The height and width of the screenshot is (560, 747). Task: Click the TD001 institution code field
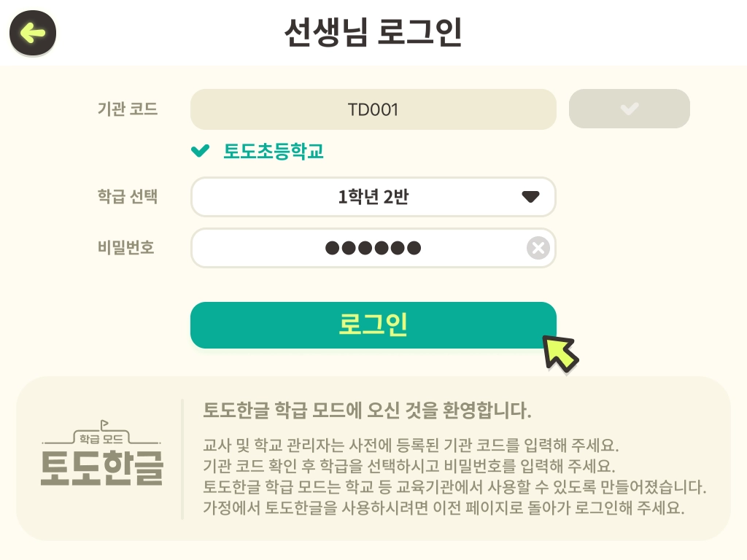pos(373,109)
